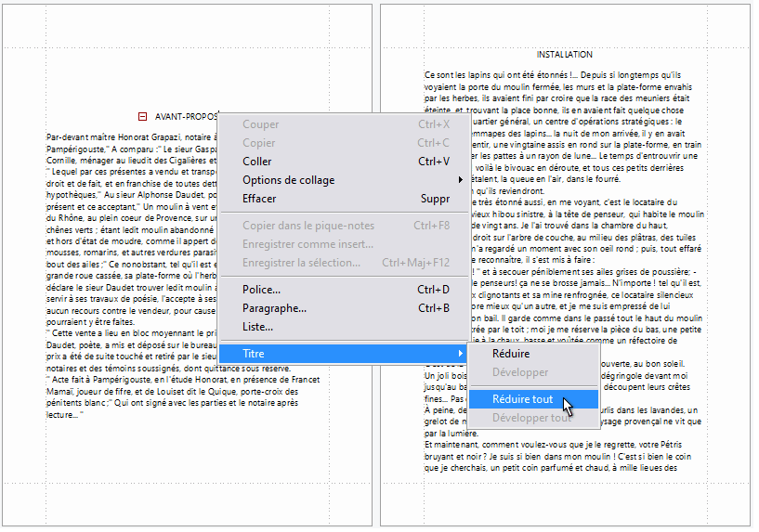Viewport: 759px width, 532px height.
Task: Collapse the AVANT-PROPOS section with minus box
Action: (x=142, y=116)
